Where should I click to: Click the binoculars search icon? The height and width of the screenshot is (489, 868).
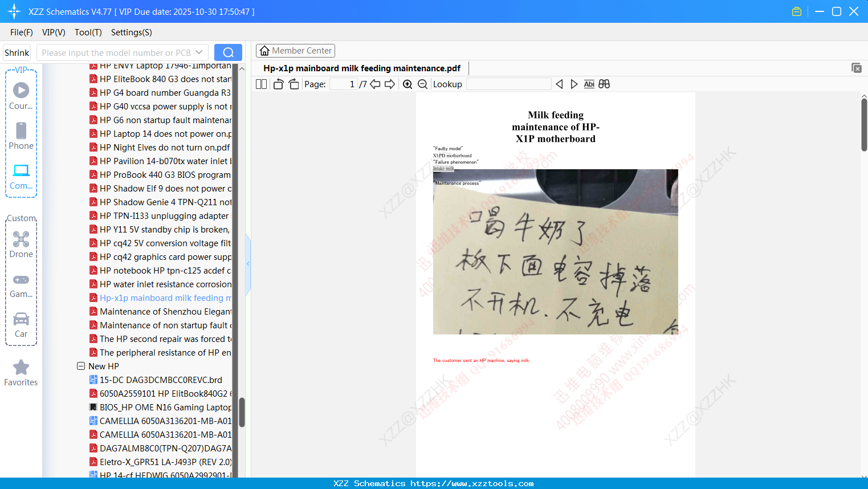point(604,84)
